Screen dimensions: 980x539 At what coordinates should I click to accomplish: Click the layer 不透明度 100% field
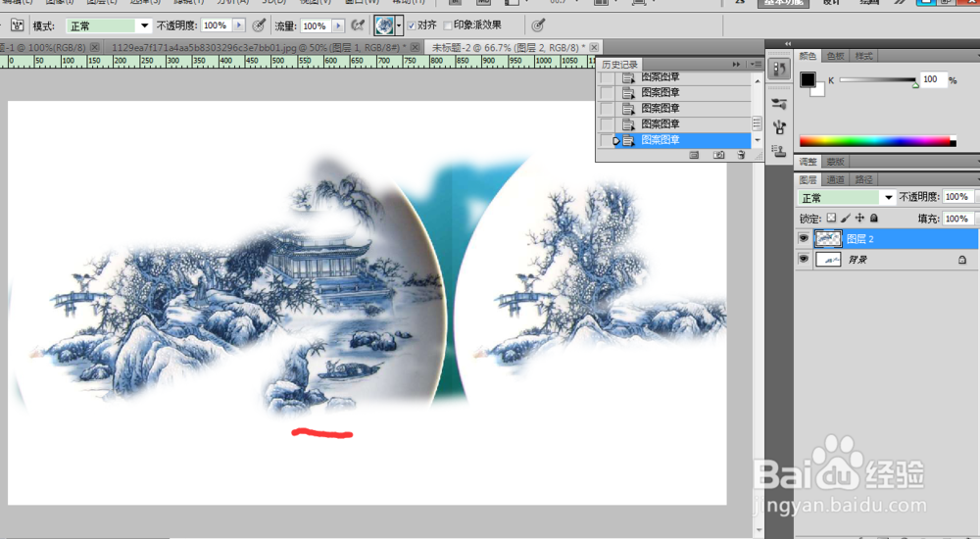[x=957, y=197]
